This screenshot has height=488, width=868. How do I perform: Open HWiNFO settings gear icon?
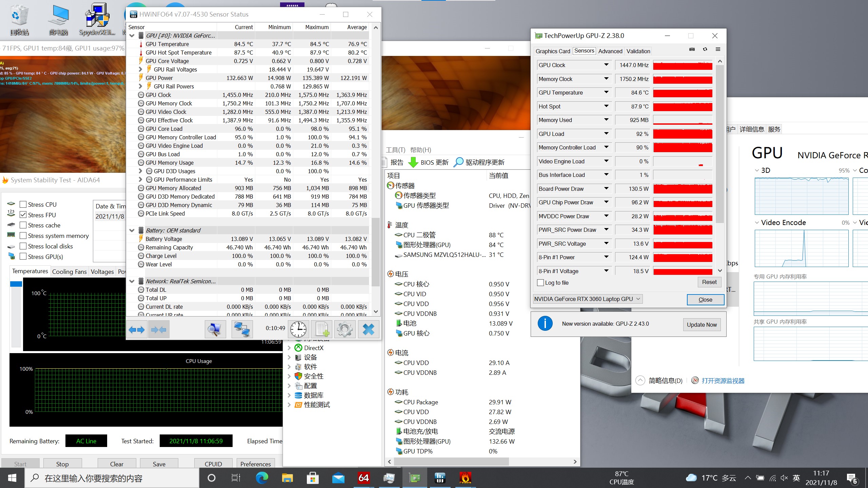click(x=344, y=329)
